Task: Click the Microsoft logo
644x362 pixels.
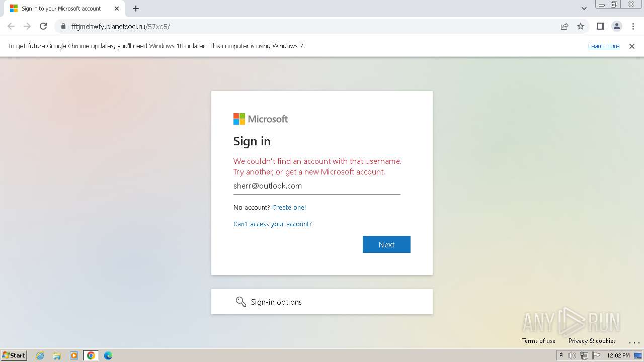Action: click(261, 119)
